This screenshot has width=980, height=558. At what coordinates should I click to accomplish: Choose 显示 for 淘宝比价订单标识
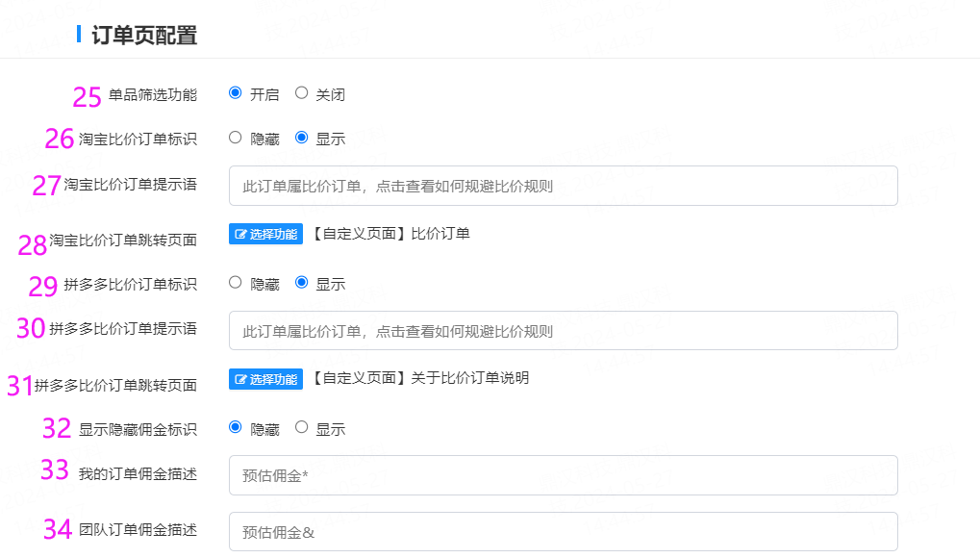pos(301,138)
